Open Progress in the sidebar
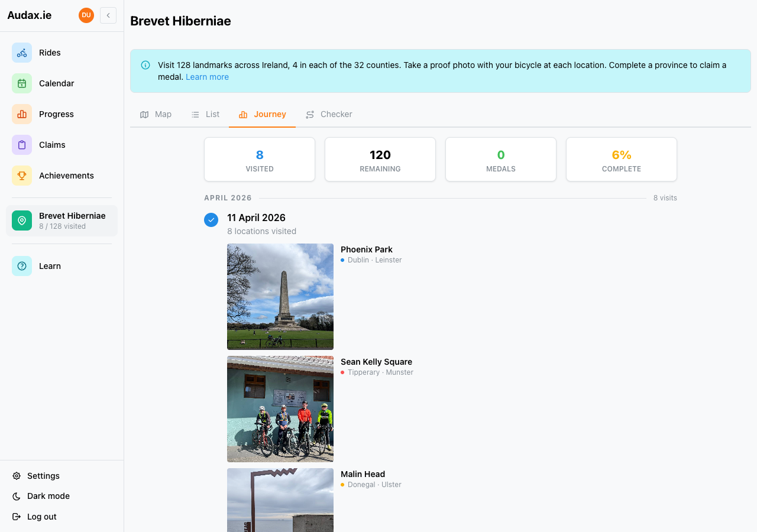Screen dimensions: 757x532 pos(62,114)
